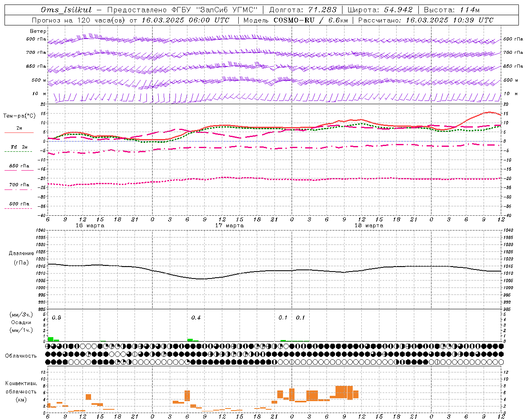
Task: Select the left 500 гПа wind level label
Action: click(x=36, y=39)
